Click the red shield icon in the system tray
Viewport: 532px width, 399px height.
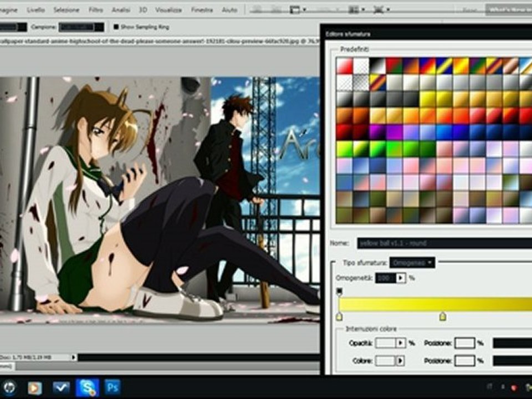click(514, 387)
